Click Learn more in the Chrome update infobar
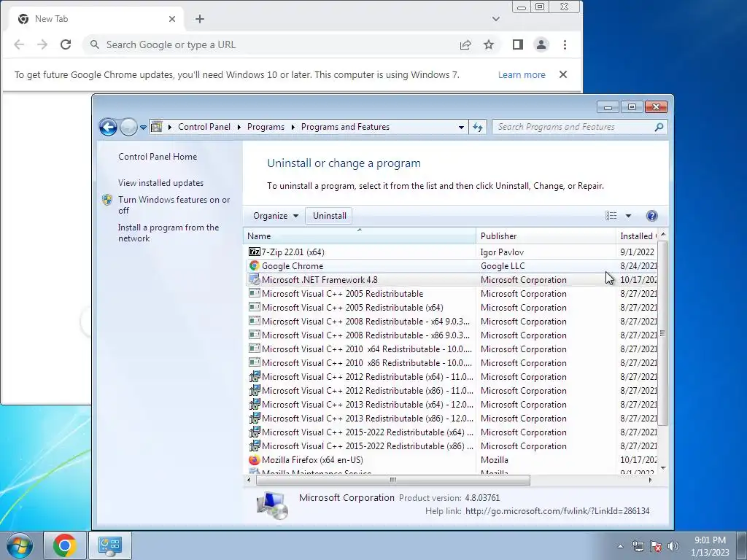 click(x=522, y=75)
